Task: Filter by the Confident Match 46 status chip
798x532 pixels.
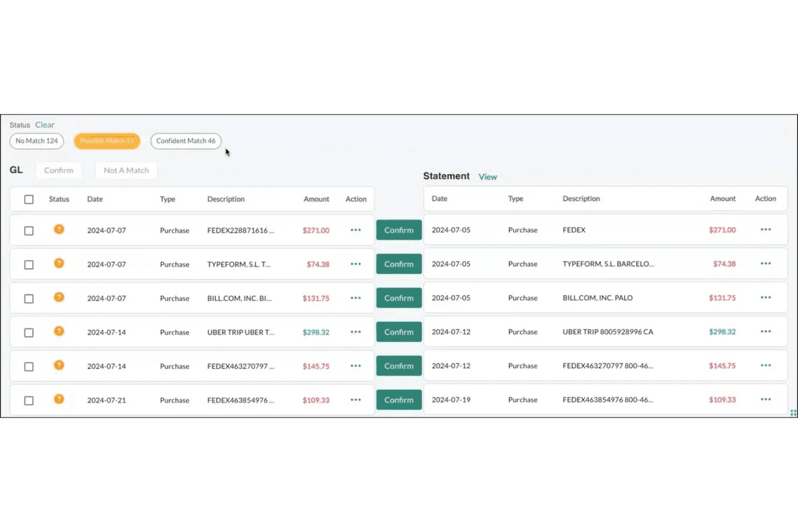Action: click(x=186, y=141)
